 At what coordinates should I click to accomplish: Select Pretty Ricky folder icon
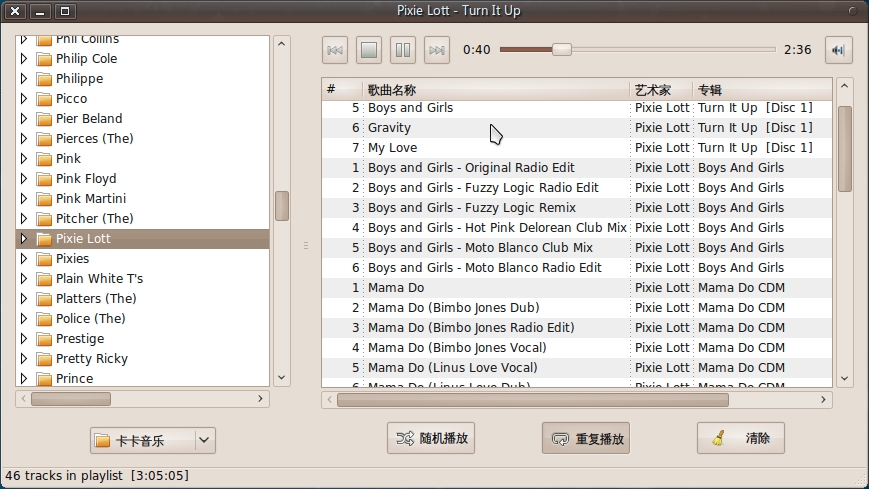pyautogui.click(x=44, y=358)
